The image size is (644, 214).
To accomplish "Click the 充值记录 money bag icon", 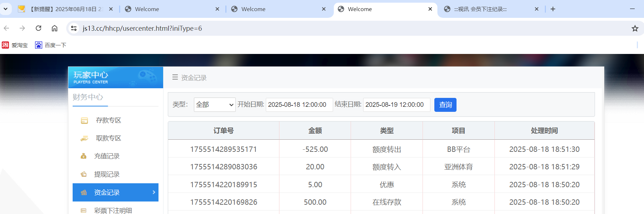I will pyautogui.click(x=84, y=156).
